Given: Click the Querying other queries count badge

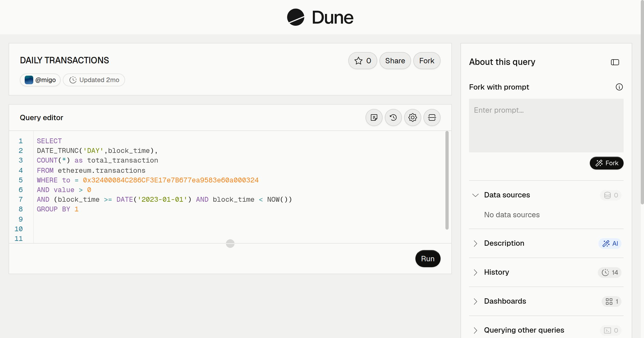Looking at the screenshot, I should coord(611,330).
